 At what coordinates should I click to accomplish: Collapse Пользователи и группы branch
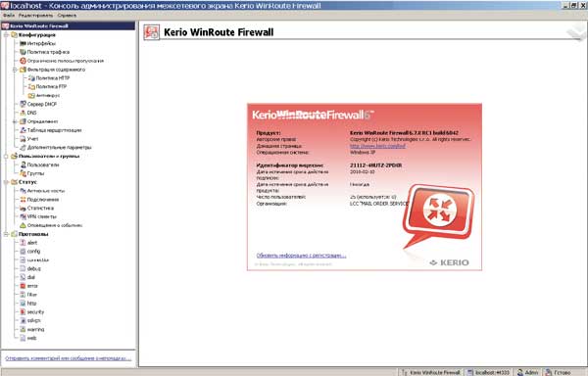(6, 156)
